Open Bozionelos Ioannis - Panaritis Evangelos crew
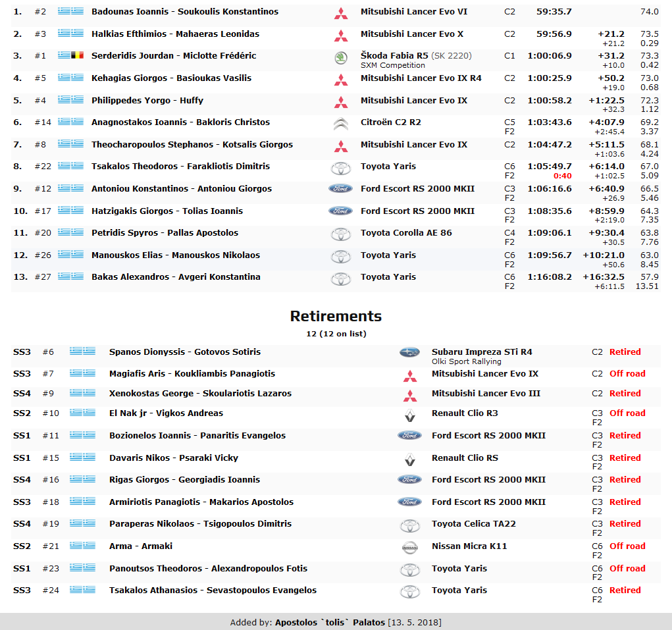Viewport: 672px width, 630px height. click(197, 435)
